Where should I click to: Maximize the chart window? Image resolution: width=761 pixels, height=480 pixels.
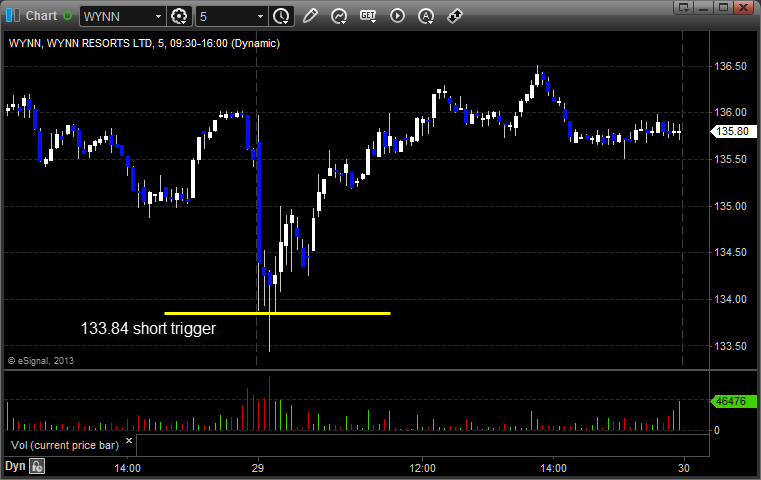point(723,7)
